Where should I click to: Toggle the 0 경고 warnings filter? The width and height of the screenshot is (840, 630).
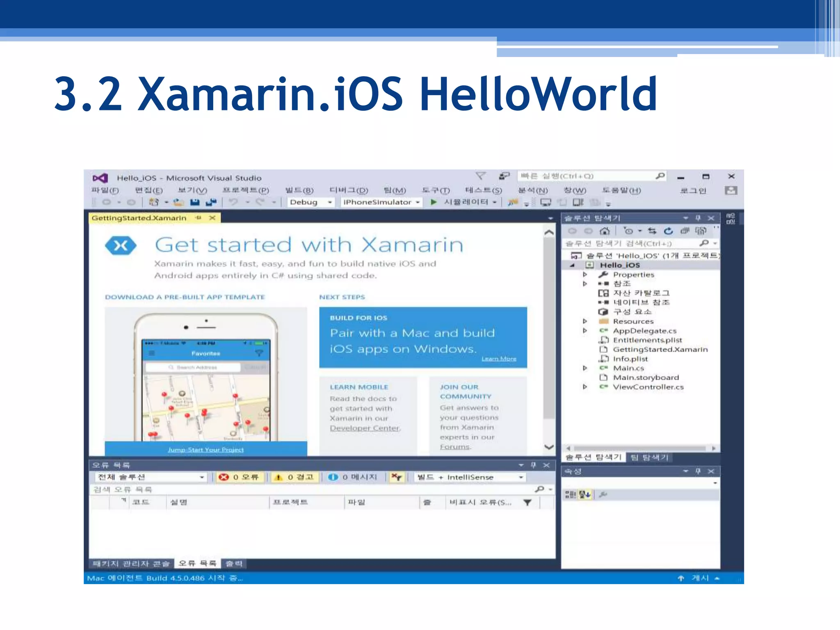click(295, 477)
